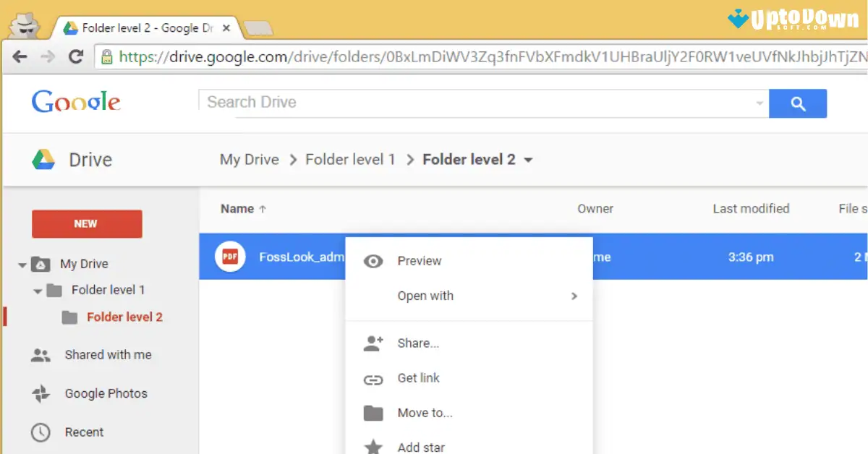Open the Folder level 2 breadcrumb dropdown
This screenshot has height=454, width=868.
click(527, 160)
